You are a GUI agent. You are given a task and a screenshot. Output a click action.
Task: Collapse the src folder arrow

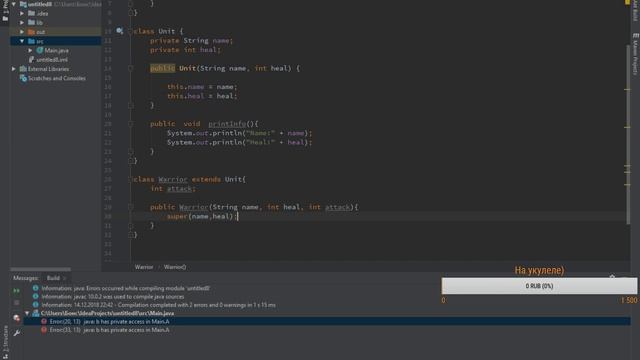(x=22, y=41)
